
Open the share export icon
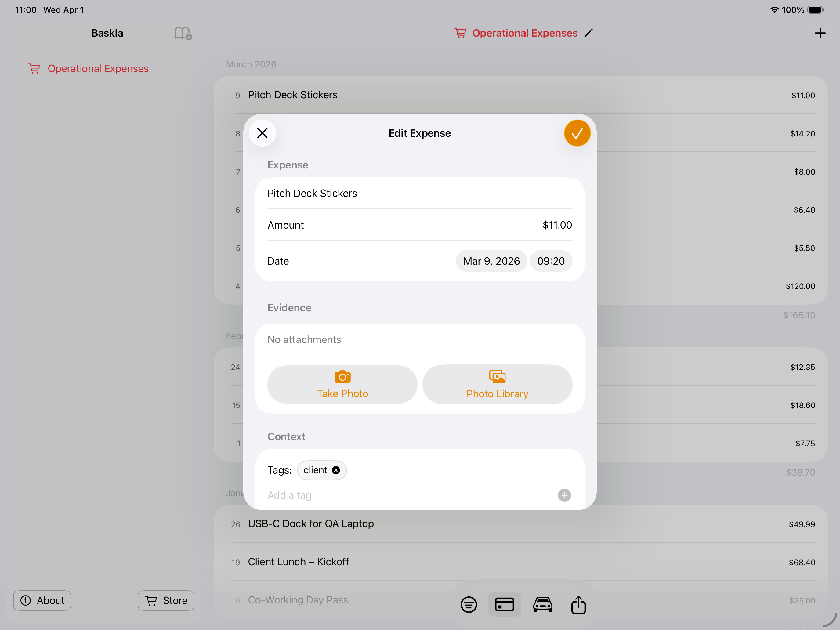578,604
